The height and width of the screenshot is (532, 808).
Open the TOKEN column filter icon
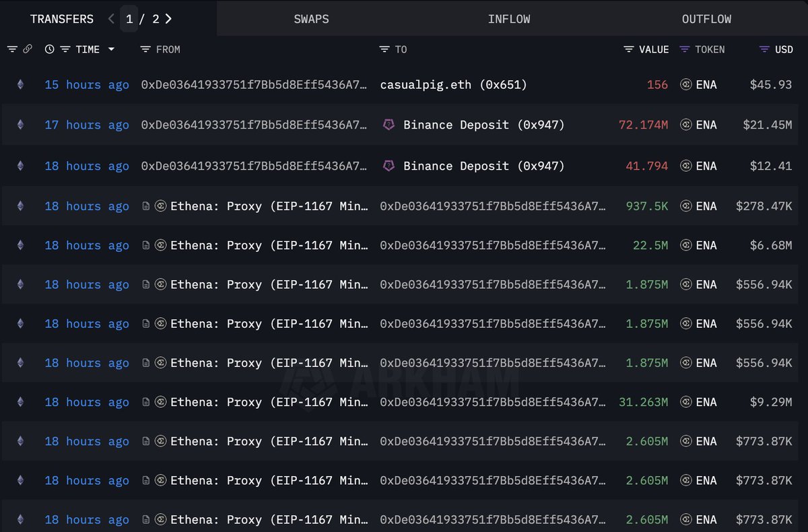coord(685,49)
